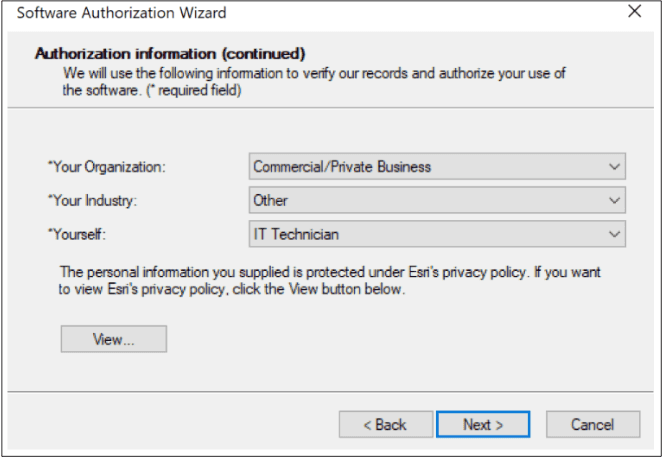The width and height of the screenshot is (663, 460).
Task: Click the View... privacy policy button
Action: (x=114, y=339)
